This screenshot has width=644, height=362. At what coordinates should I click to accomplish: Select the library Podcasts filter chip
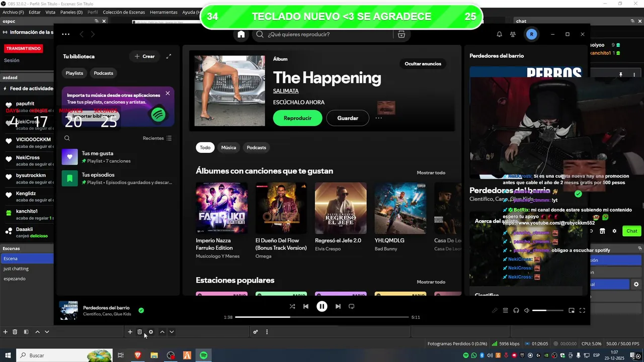coord(104,73)
